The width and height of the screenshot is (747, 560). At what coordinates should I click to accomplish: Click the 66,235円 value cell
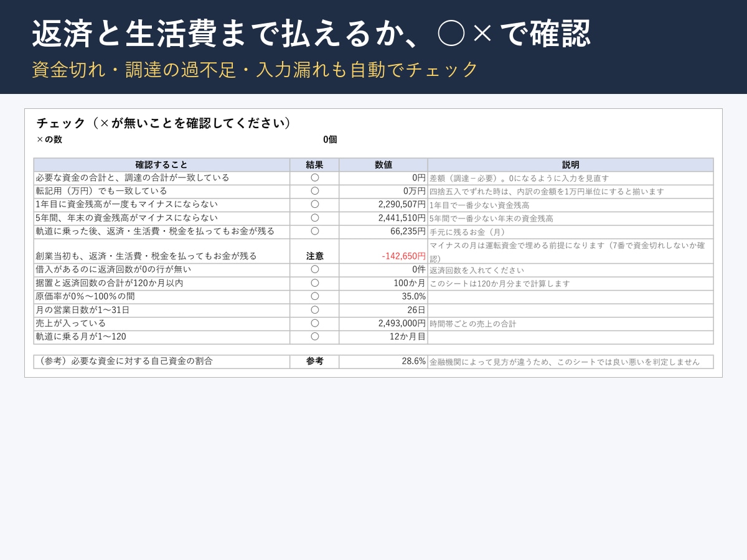tap(383, 231)
